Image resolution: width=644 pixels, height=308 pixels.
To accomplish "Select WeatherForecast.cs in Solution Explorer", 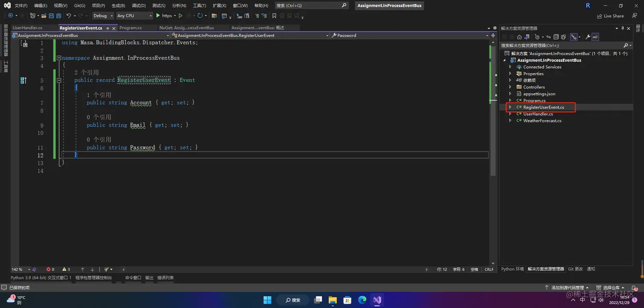I will pos(542,121).
